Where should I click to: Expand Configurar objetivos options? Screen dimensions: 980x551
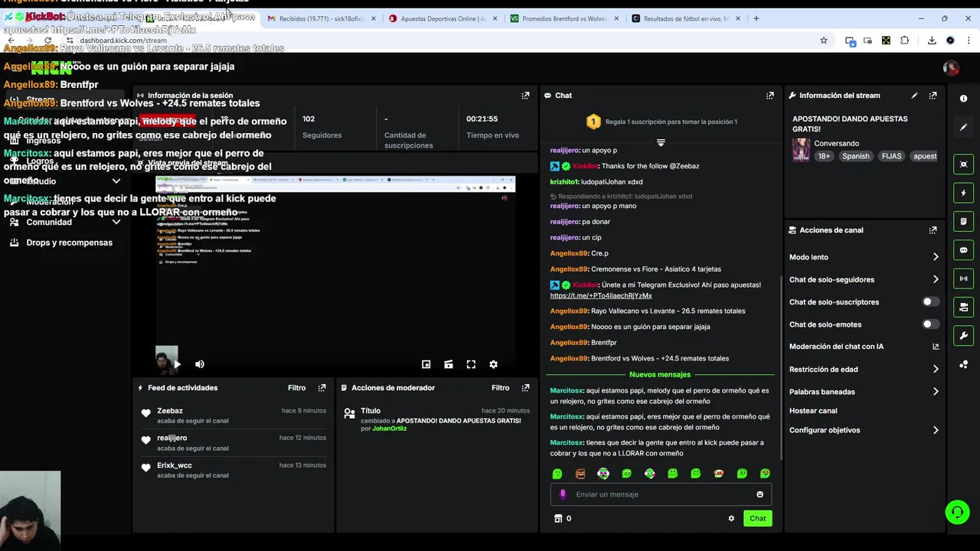tap(936, 430)
